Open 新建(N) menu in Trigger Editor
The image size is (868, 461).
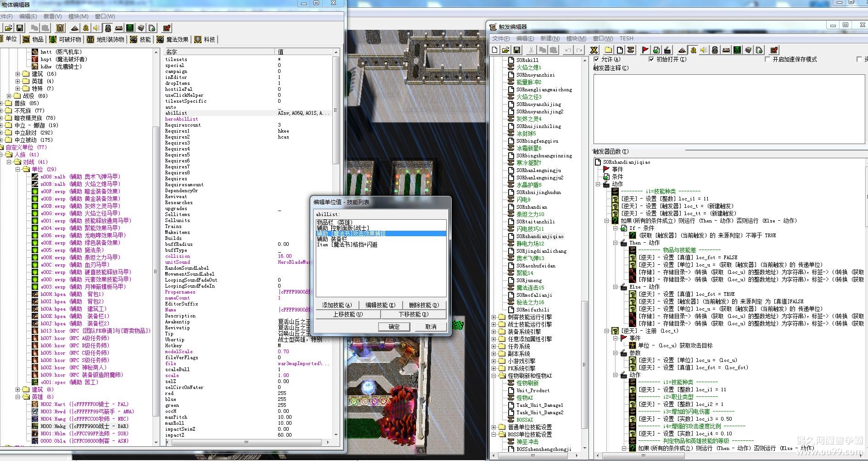[x=550, y=39]
